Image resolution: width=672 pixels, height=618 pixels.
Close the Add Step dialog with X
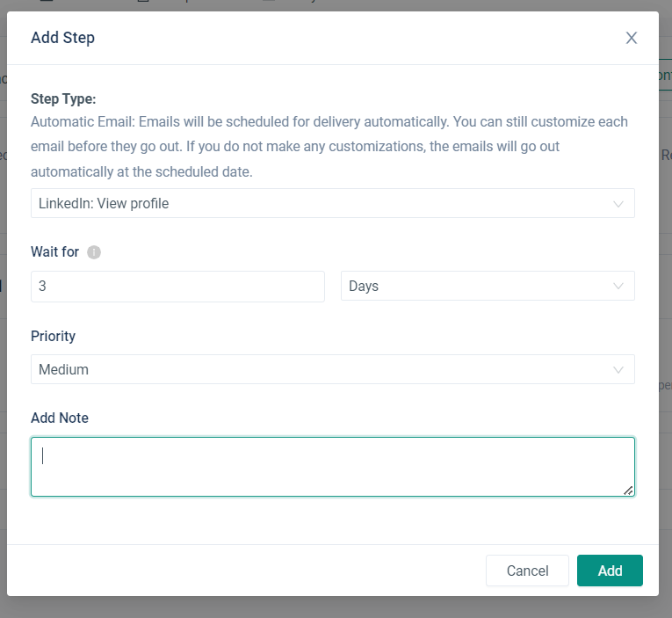point(631,38)
